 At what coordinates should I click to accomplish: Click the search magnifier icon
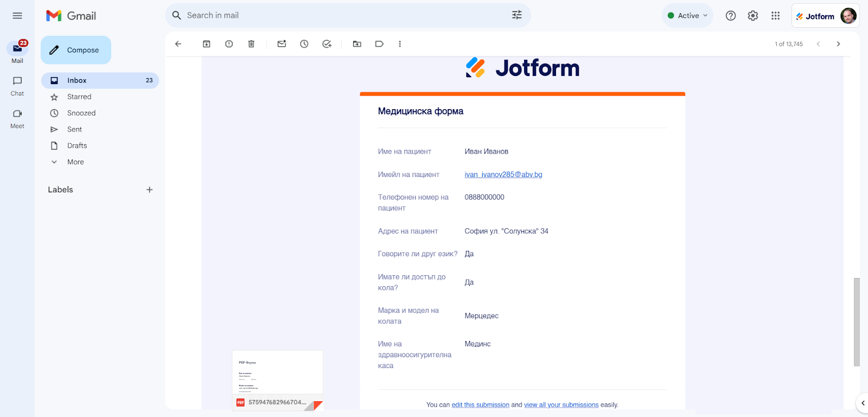pyautogui.click(x=176, y=16)
